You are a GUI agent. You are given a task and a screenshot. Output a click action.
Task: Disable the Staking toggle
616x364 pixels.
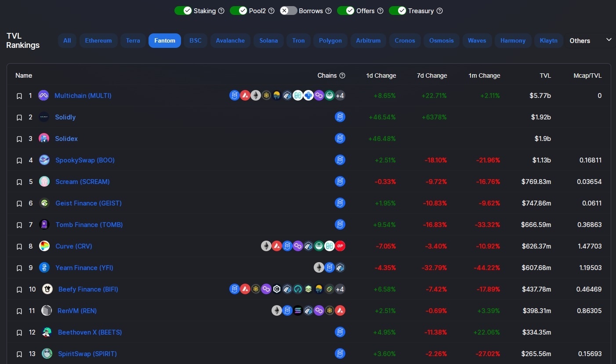coord(183,11)
